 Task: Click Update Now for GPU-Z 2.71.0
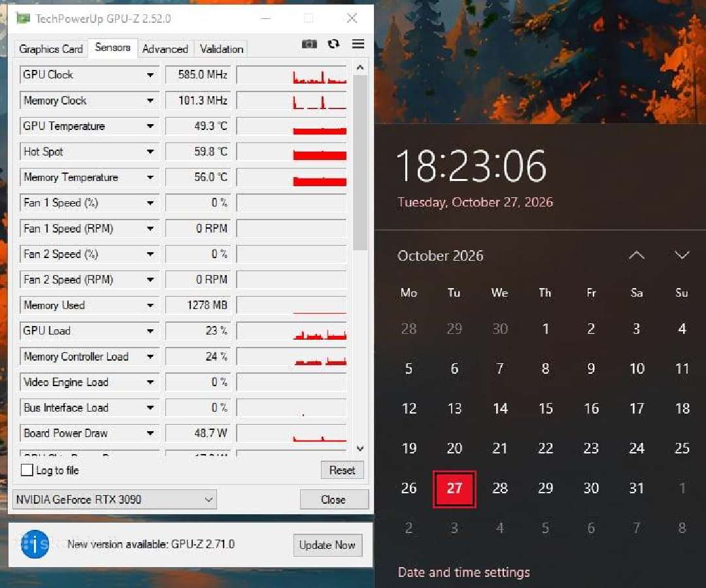328,545
